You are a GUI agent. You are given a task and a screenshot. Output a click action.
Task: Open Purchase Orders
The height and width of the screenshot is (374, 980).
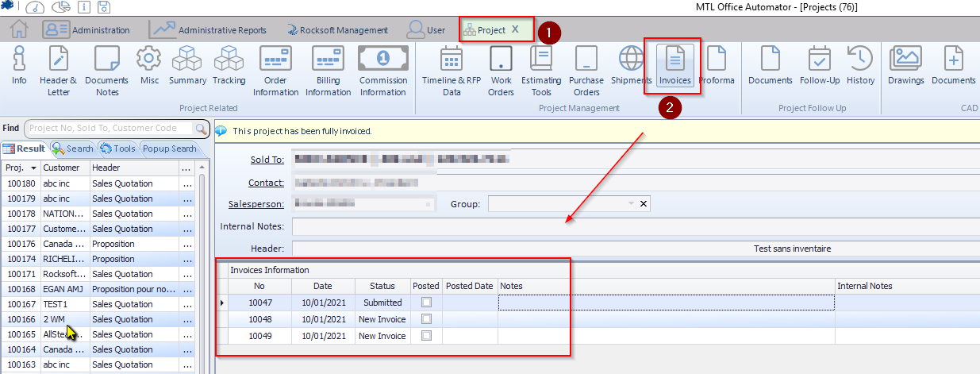pyautogui.click(x=586, y=71)
